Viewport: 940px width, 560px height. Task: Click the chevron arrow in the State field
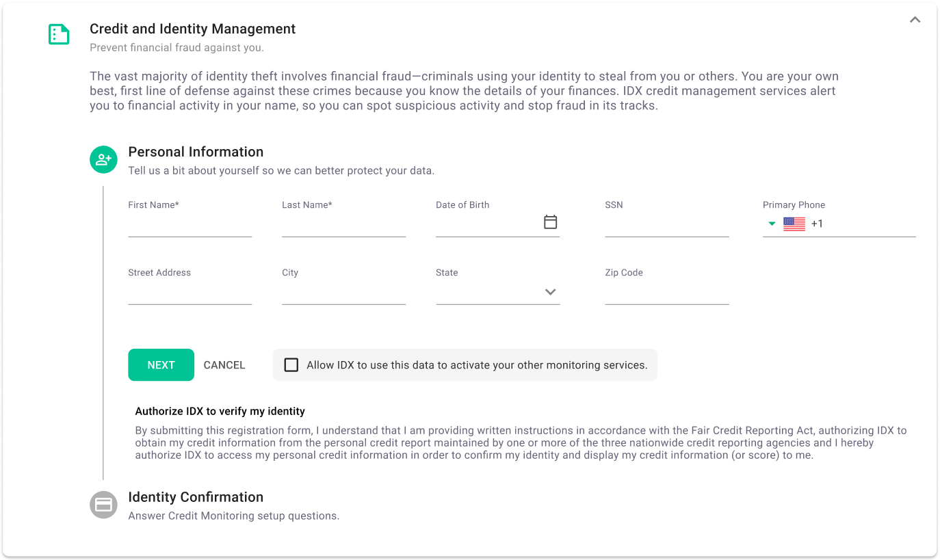click(550, 291)
